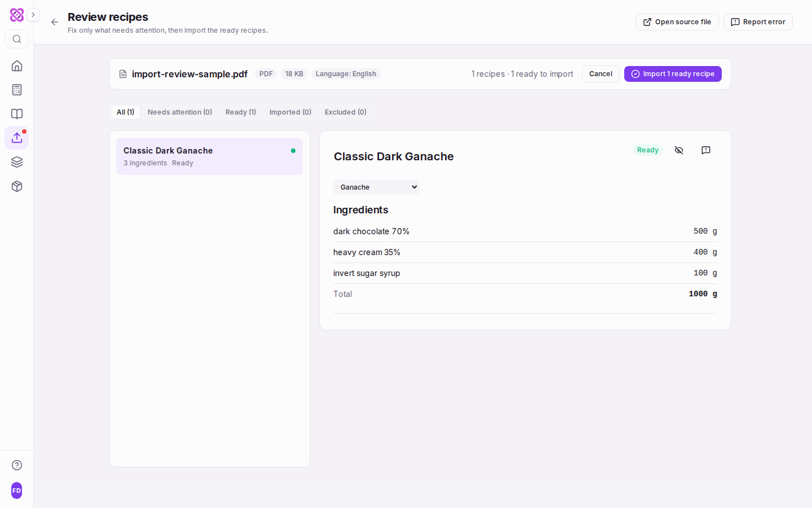This screenshot has width=812, height=508.
Task: Select Classic Dark Ganache list item
Action: (209, 156)
